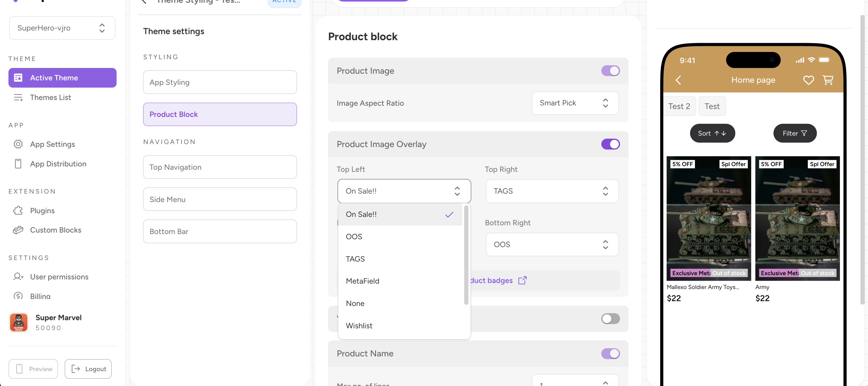The width and height of the screenshot is (868, 386).
Task: Select MetaField from the open dropdown list
Action: point(362,281)
